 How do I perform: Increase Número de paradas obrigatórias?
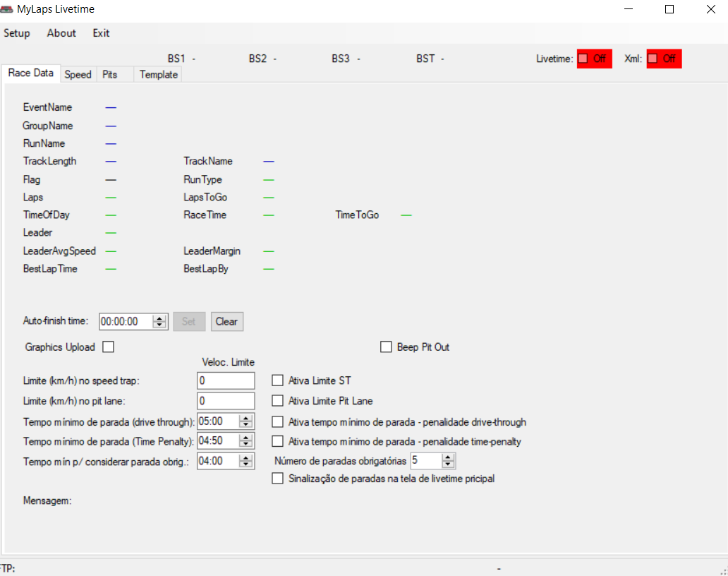click(448, 457)
